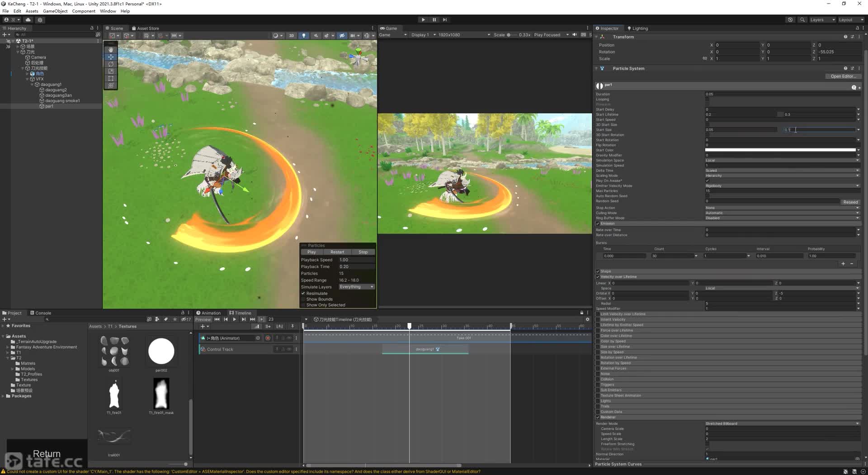Click the Game view Scale slider

click(512, 35)
